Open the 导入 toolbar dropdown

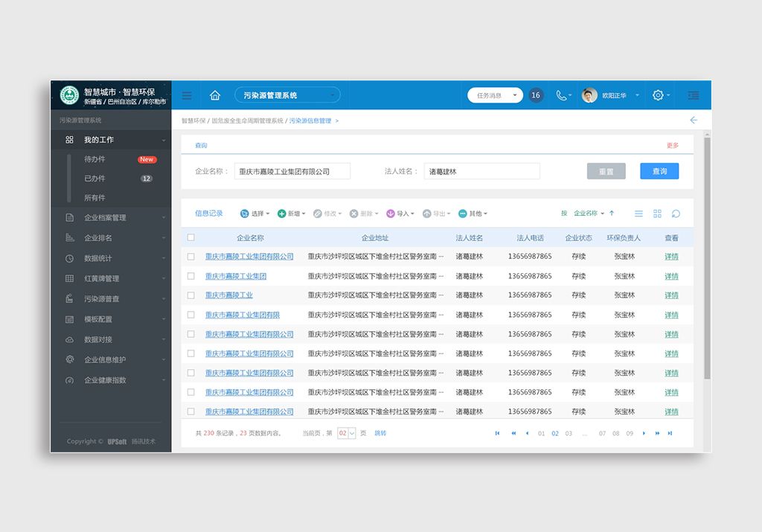(400, 214)
